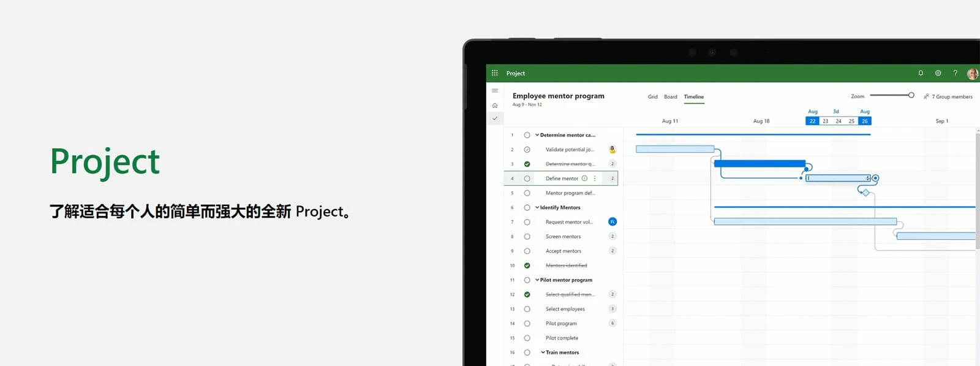980x366 pixels.
Task: Click the Zoom slider handle
Action: click(x=911, y=95)
